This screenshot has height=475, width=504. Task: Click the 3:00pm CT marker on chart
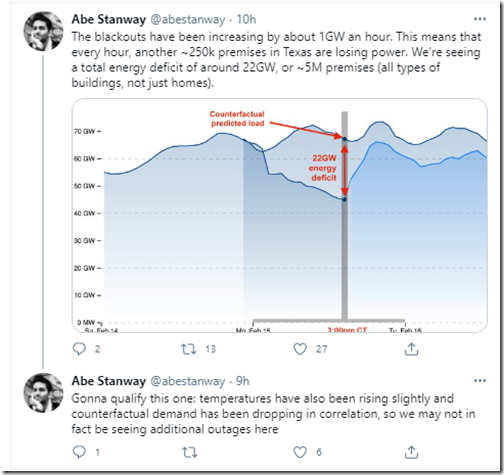coord(347,330)
